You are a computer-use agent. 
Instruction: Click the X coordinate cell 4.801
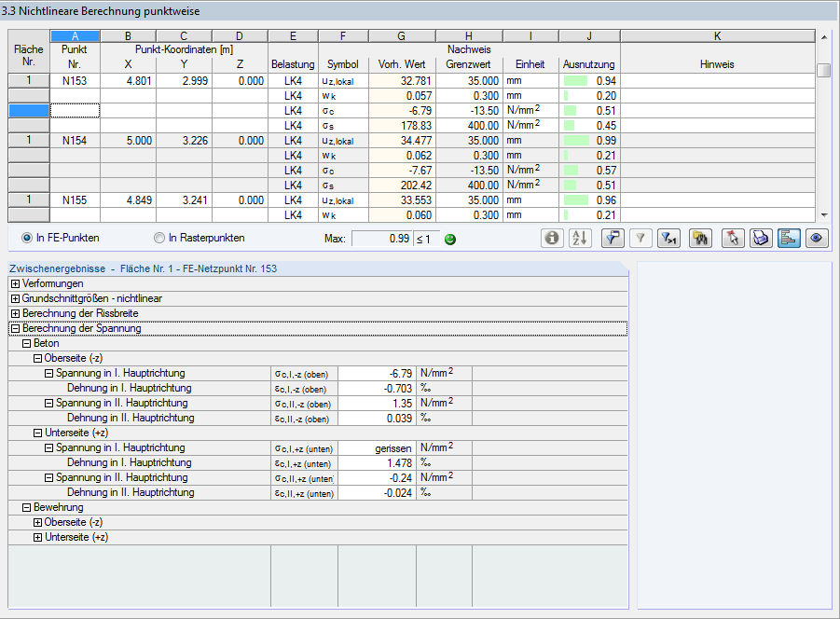[x=128, y=81]
